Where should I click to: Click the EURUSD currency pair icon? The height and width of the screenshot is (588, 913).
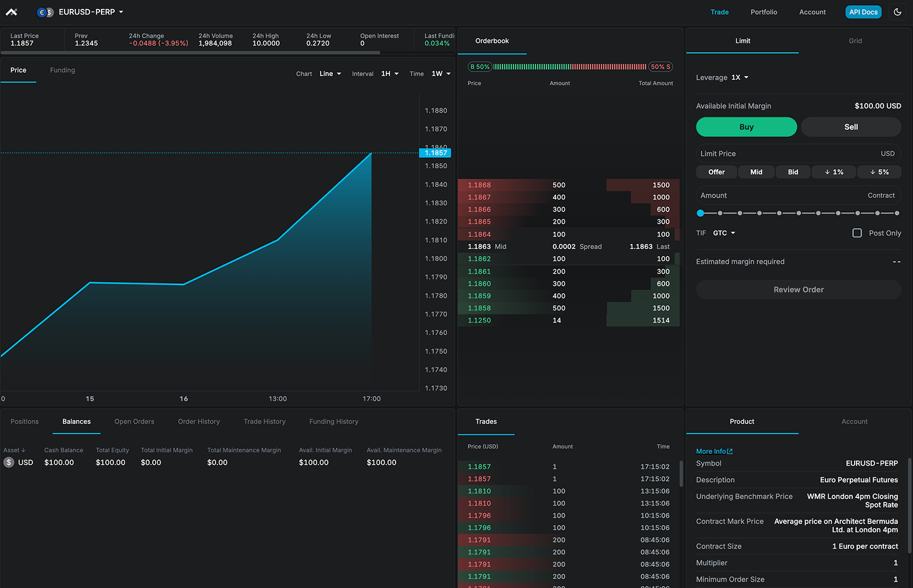[x=45, y=12]
